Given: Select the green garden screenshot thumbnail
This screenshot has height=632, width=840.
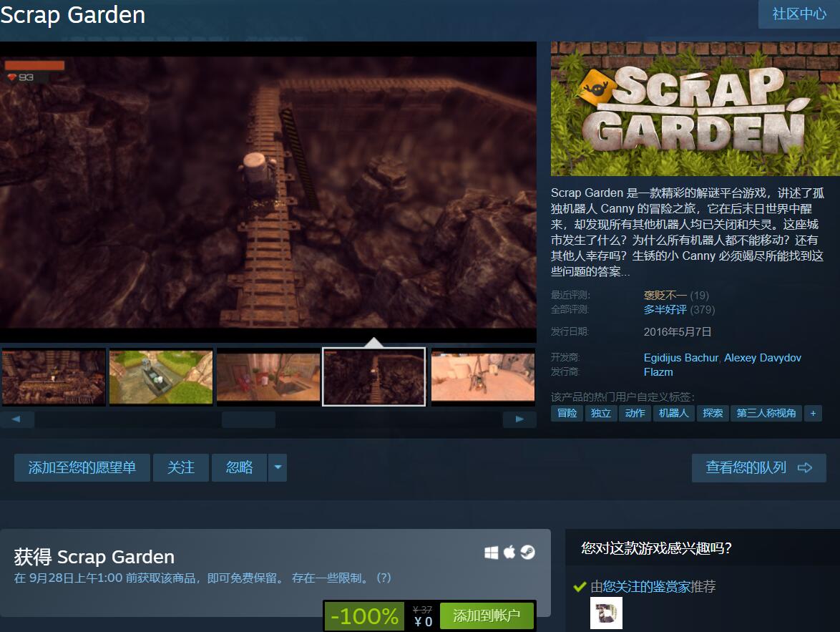Looking at the screenshot, I should click(x=161, y=377).
